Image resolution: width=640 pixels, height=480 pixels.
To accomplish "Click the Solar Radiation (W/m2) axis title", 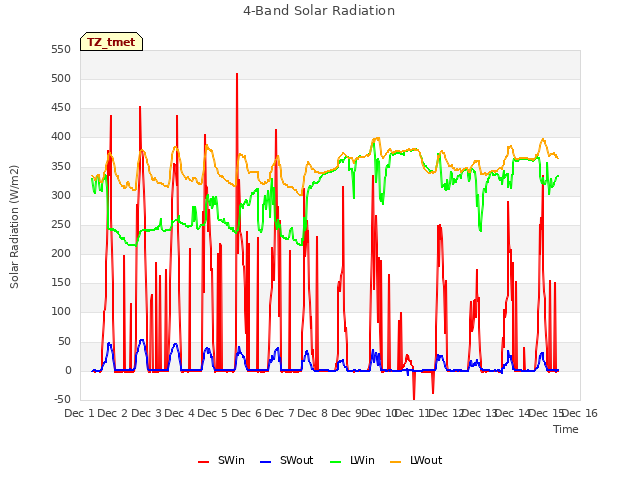I will coord(14,227).
